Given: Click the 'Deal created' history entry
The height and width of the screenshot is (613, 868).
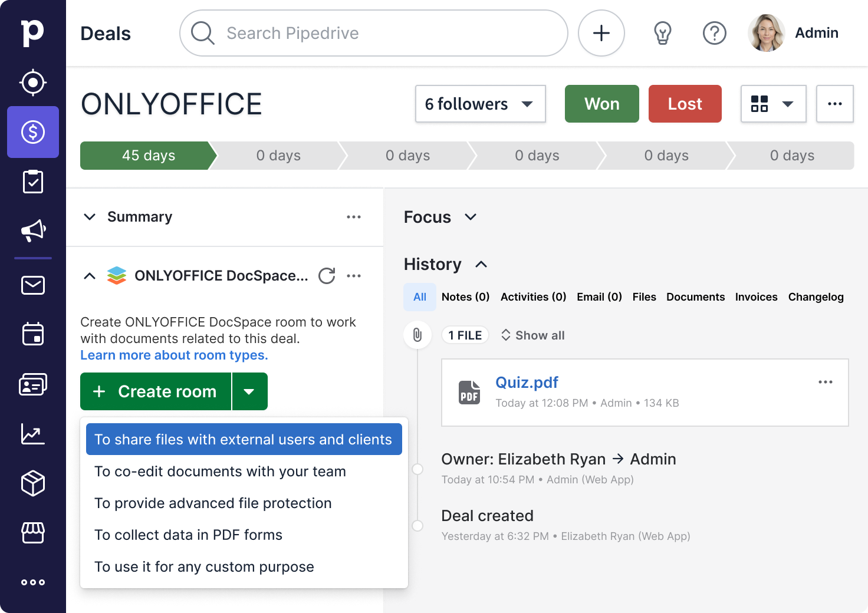Looking at the screenshot, I should (x=488, y=516).
